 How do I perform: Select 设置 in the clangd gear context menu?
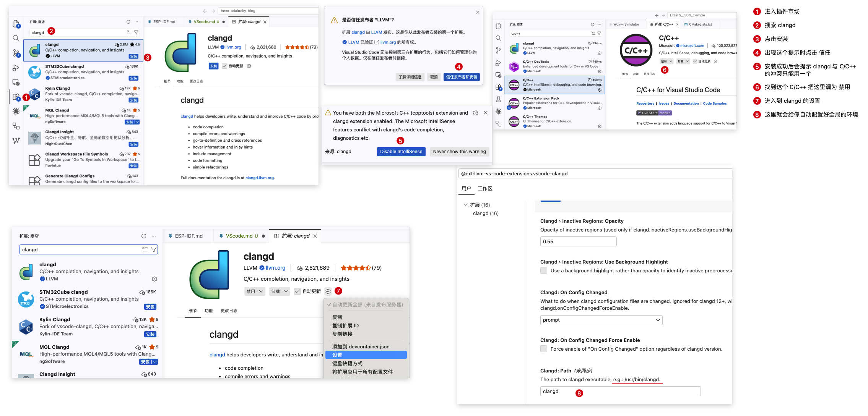click(366, 355)
